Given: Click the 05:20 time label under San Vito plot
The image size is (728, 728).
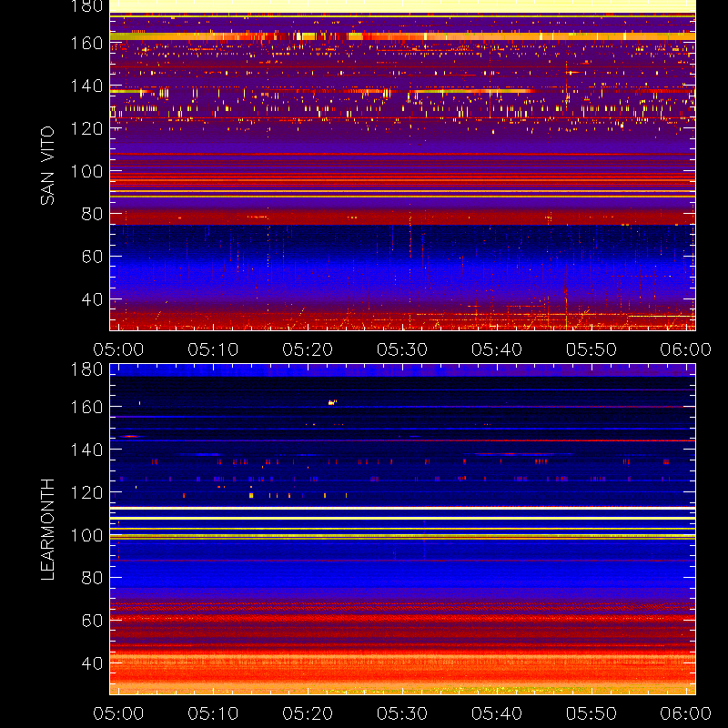Looking at the screenshot, I should 308,349.
